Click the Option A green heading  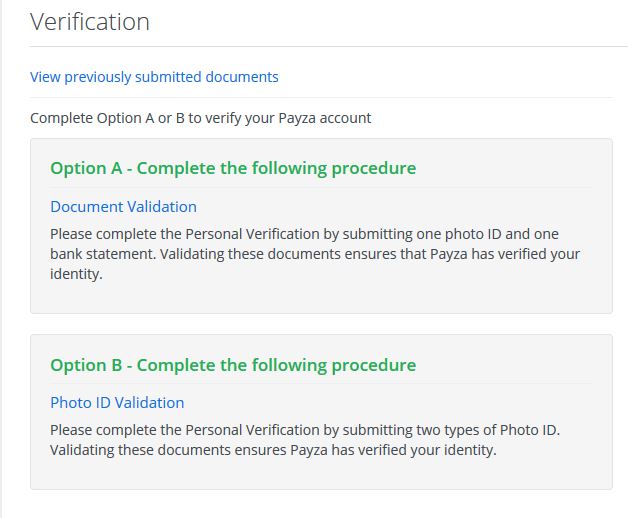[x=233, y=168]
